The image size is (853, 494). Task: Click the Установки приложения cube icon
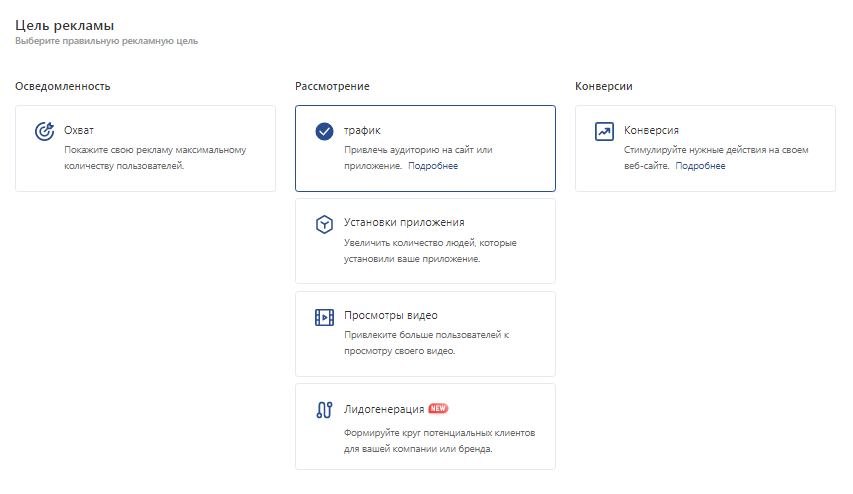324,224
